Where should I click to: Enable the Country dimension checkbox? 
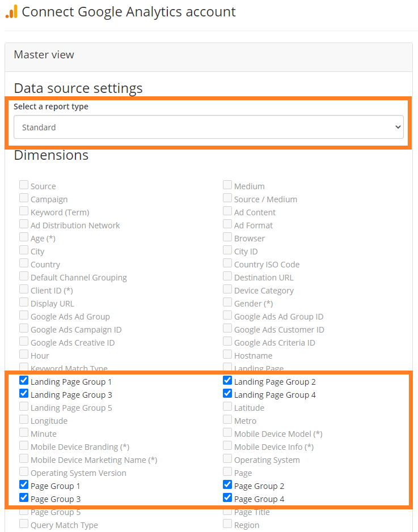pos(24,263)
